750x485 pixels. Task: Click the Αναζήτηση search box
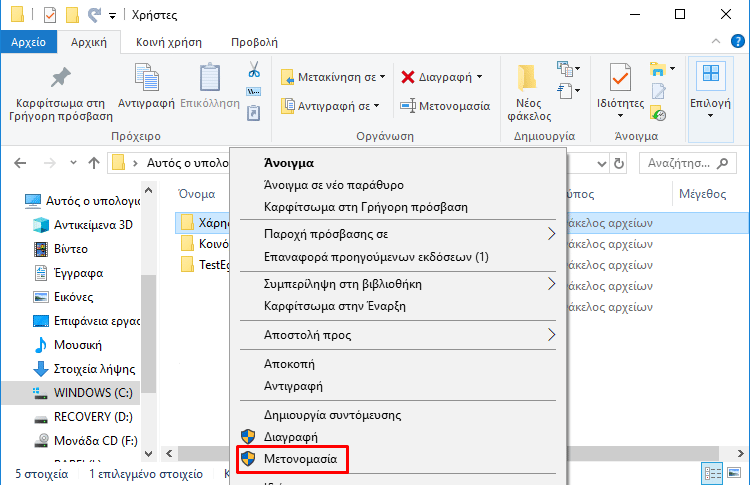687,163
